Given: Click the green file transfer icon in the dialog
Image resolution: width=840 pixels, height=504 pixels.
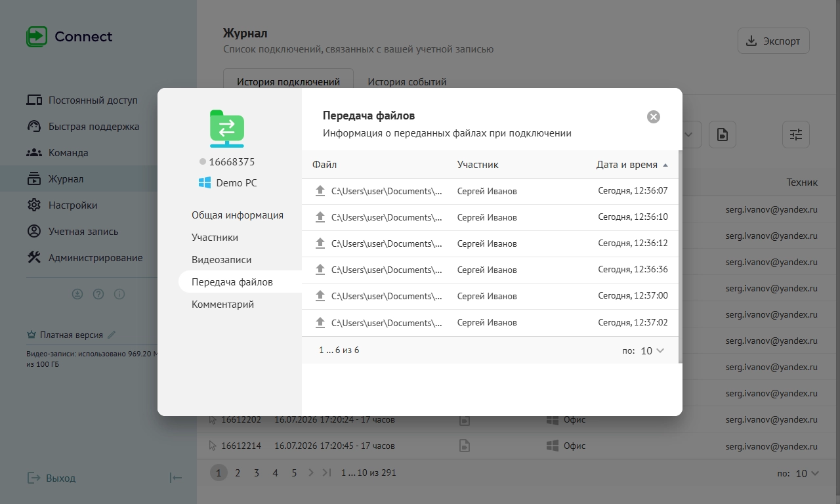Looking at the screenshot, I should (227, 129).
